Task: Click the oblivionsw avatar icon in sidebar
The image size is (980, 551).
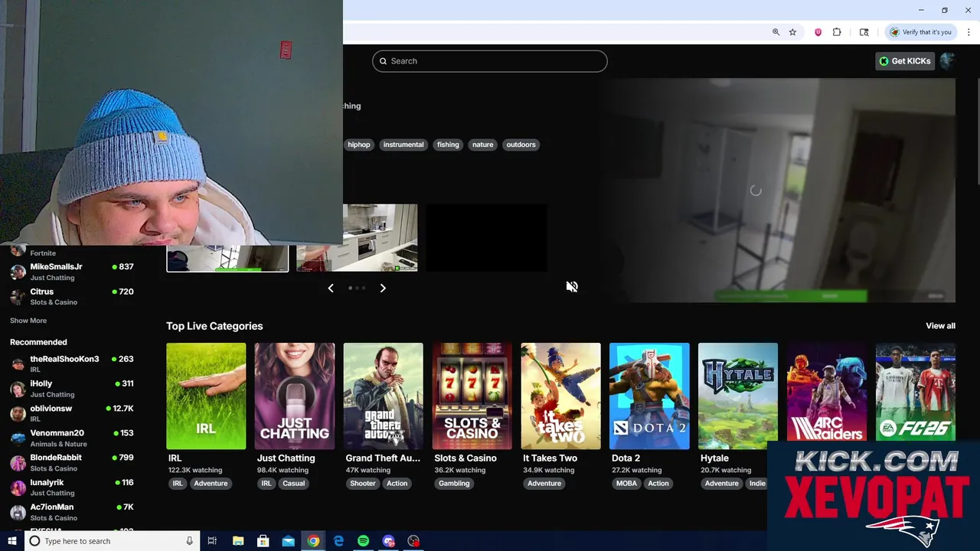Action: pyautogui.click(x=18, y=414)
